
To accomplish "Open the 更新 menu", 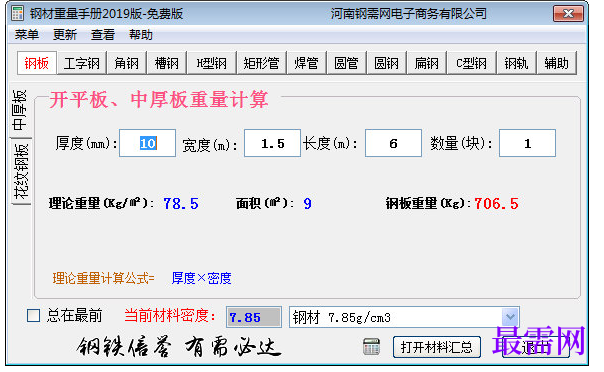I will (x=65, y=35).
